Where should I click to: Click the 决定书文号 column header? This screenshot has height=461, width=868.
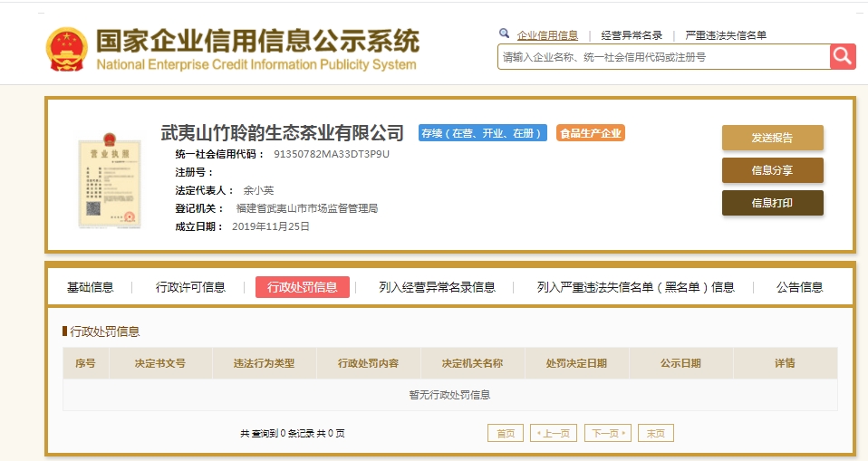pos(160,363)
